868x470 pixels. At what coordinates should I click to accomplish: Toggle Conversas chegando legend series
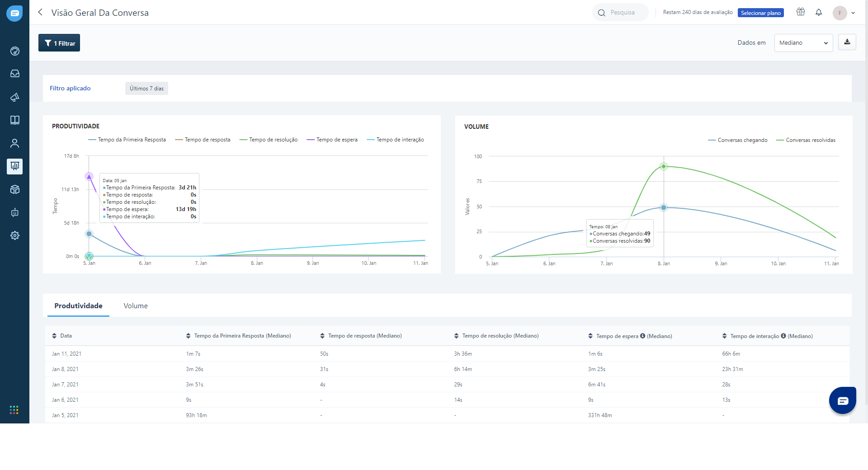click(x=738, y=140)
